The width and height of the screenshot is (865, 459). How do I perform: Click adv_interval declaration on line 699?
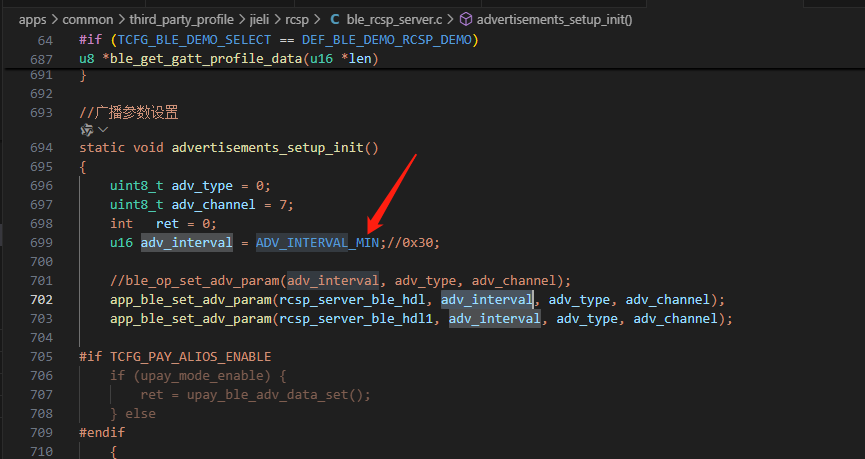[x=186, y=243]
